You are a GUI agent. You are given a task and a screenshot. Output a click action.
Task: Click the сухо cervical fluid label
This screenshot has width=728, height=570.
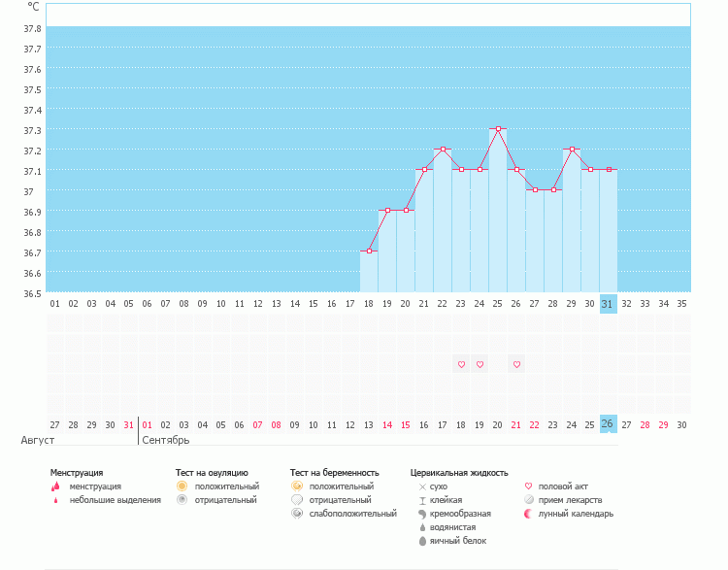pyautogui.click(x=439, y=486)
